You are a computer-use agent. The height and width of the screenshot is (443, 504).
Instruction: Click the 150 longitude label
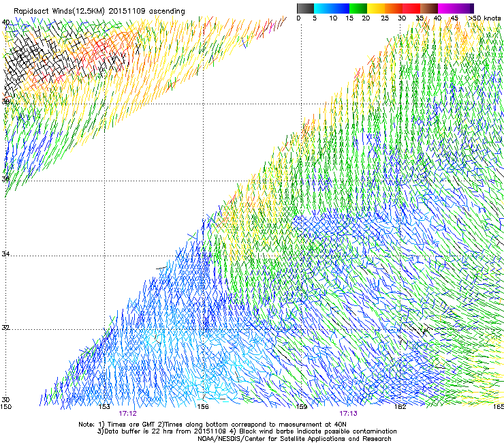[x=5, y=407]
